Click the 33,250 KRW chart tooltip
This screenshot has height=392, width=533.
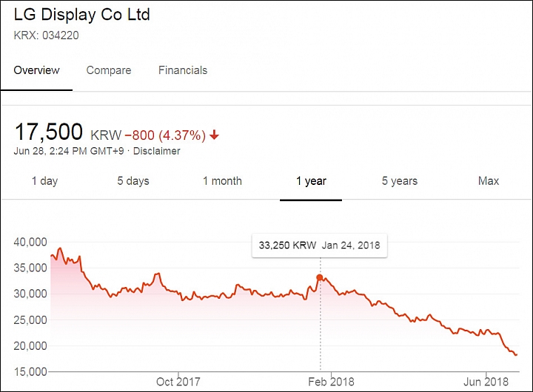[320, 246]
